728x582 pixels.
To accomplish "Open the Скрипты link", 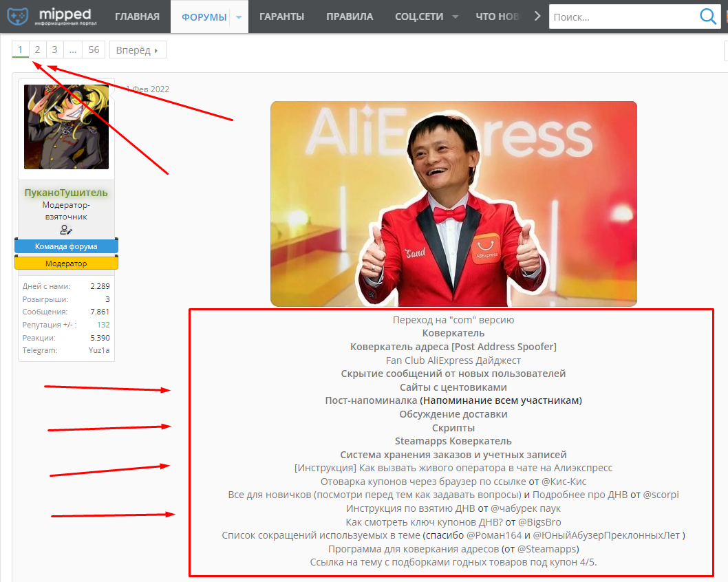I will tap(453, 428).
